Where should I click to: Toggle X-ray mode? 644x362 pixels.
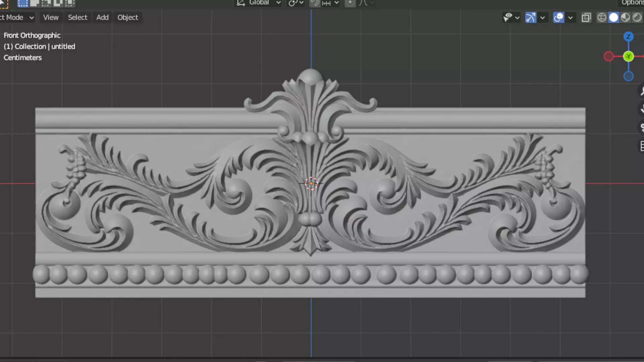[x=586, y=17]
